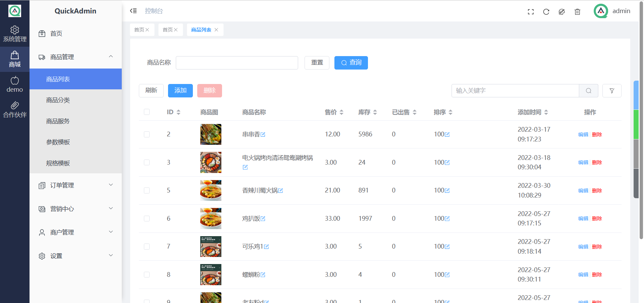Click the filter funnel icon

click(x=612, y=91)
